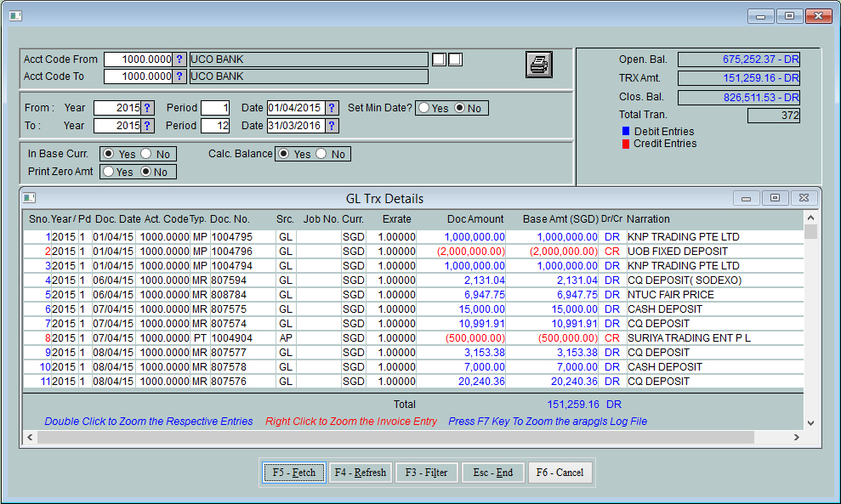The width and height of the screenshot is (841, 504).
Task: Open lookup for Acct Code From
Action: (x=179, y=59)
